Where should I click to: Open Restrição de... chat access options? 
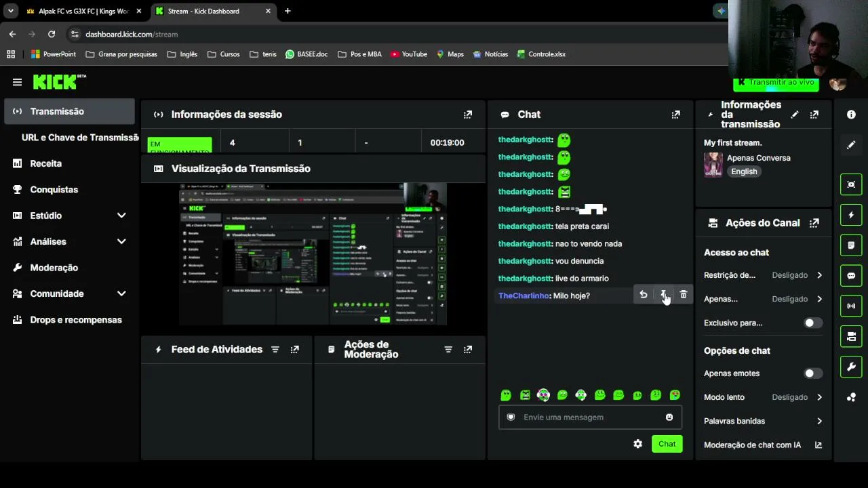[x=764, y=275]
